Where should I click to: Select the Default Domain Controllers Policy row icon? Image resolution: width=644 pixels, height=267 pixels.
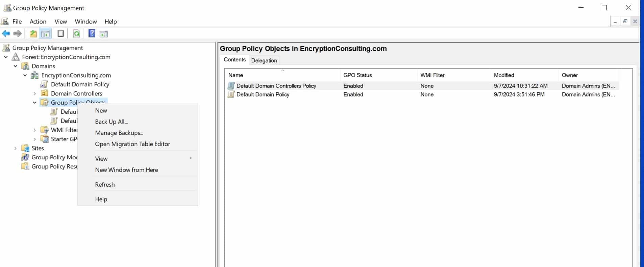click(x=231, y=86)
